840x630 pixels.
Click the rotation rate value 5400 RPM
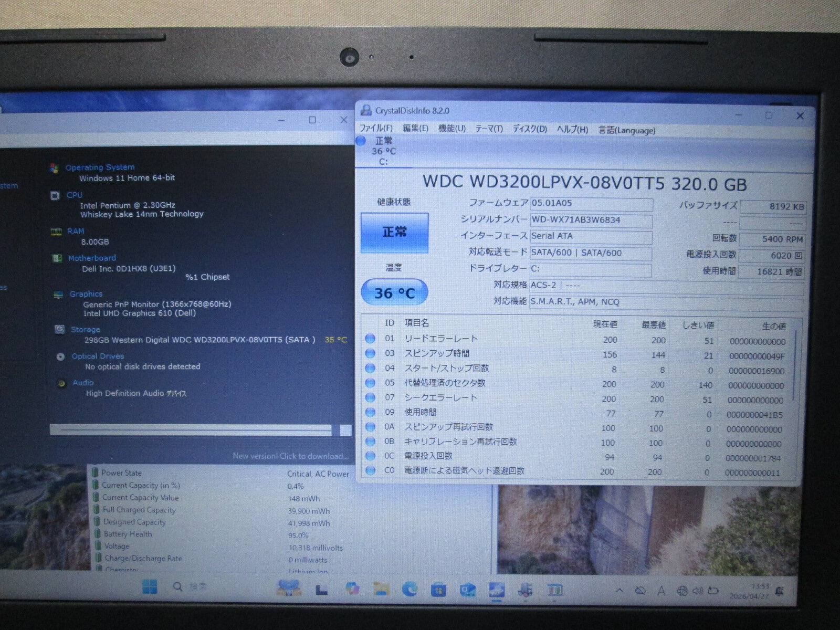coord(772,239)
